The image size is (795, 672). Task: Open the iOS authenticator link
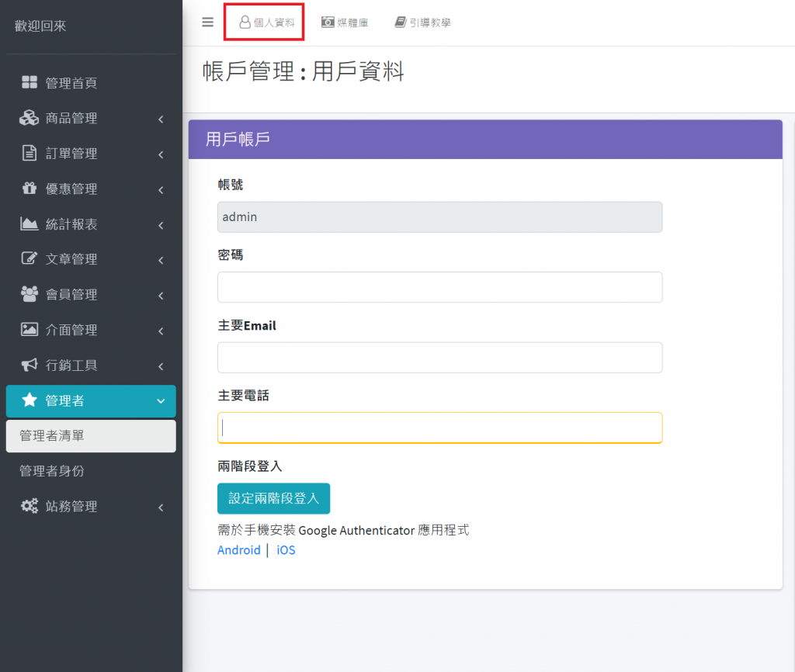pyautogui.click(x=286, y=550)
